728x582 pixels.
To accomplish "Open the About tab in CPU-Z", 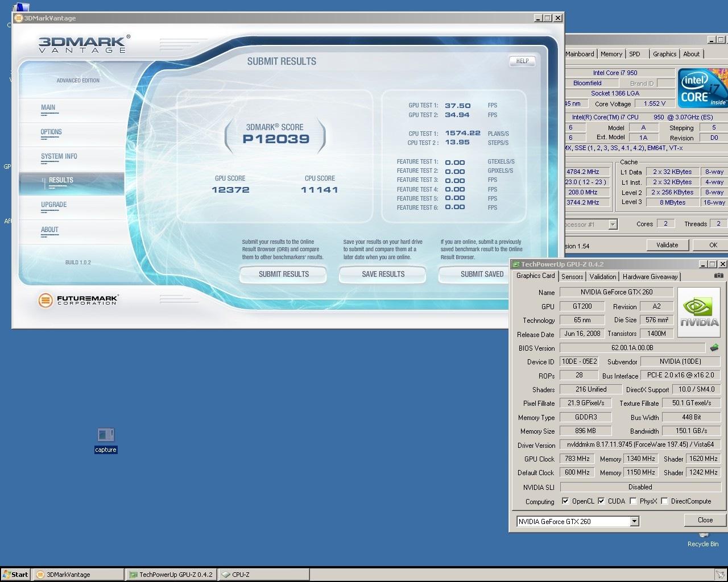I will 692,54.
